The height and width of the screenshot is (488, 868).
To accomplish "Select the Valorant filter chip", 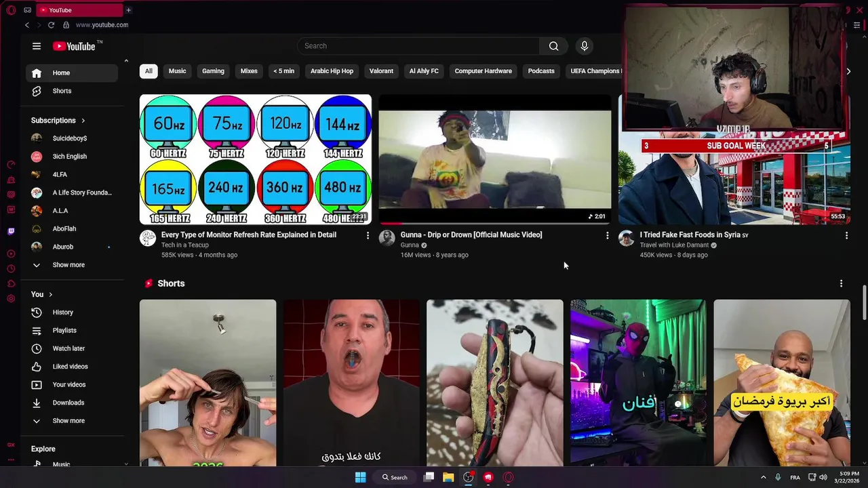I will tap(381, 71).
